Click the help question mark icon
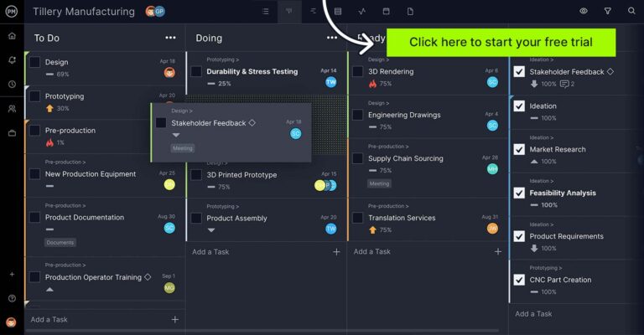The width and height of the screenshot is (644, 335). pyautogui.click(x=12, y=298)
